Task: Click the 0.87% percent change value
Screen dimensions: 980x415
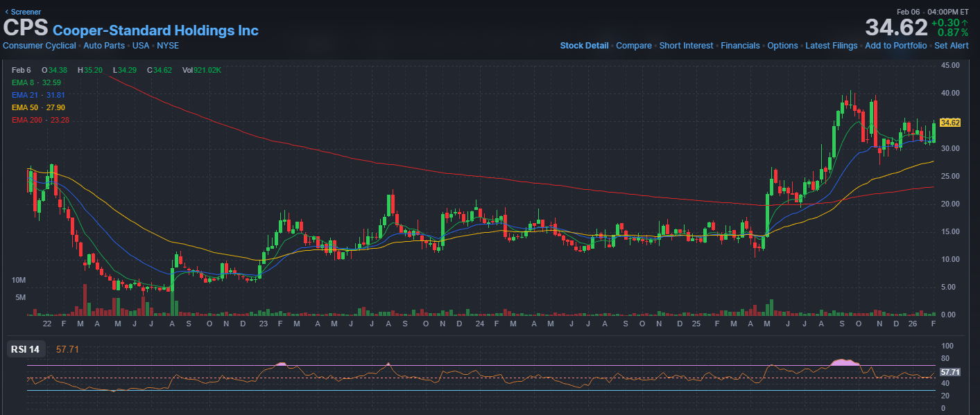Action: [x=953, y=33]
